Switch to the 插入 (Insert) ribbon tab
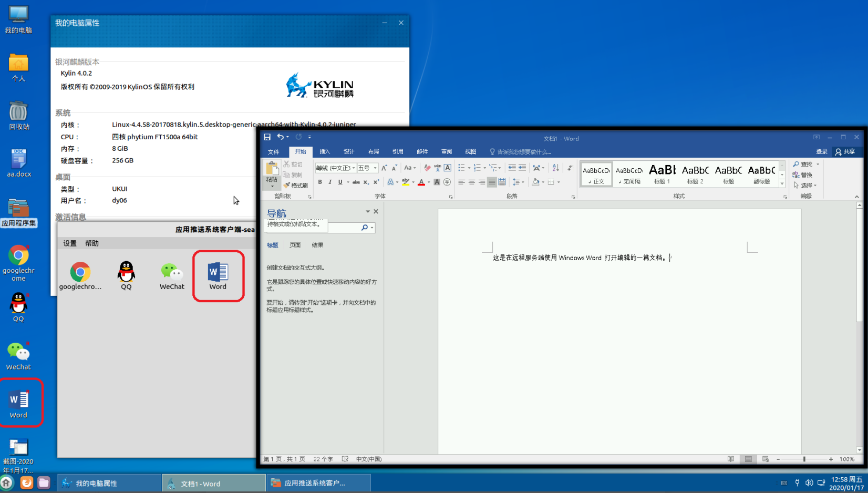The height and width of the screenshot is (493, 868). click(x=325, y=151)
